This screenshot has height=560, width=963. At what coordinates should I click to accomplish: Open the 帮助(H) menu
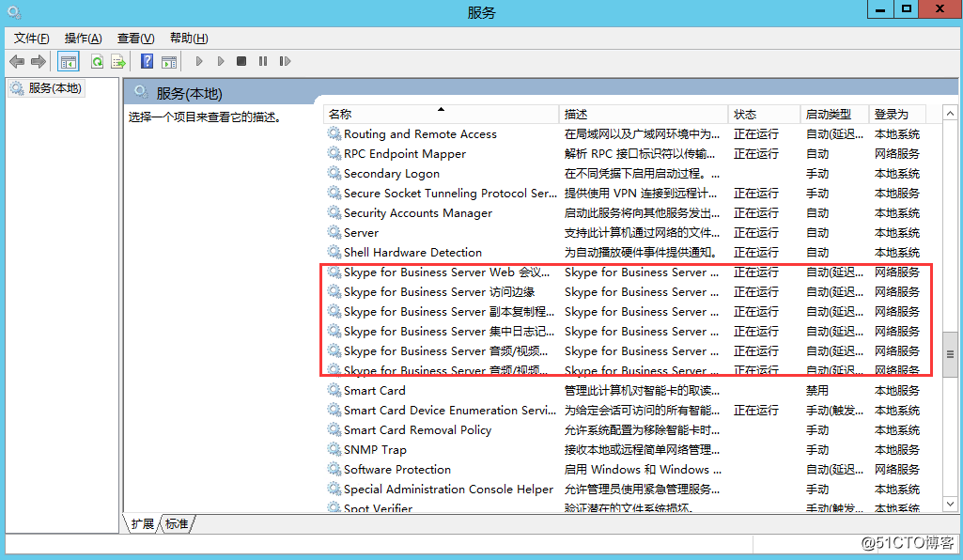pos(189,39)
